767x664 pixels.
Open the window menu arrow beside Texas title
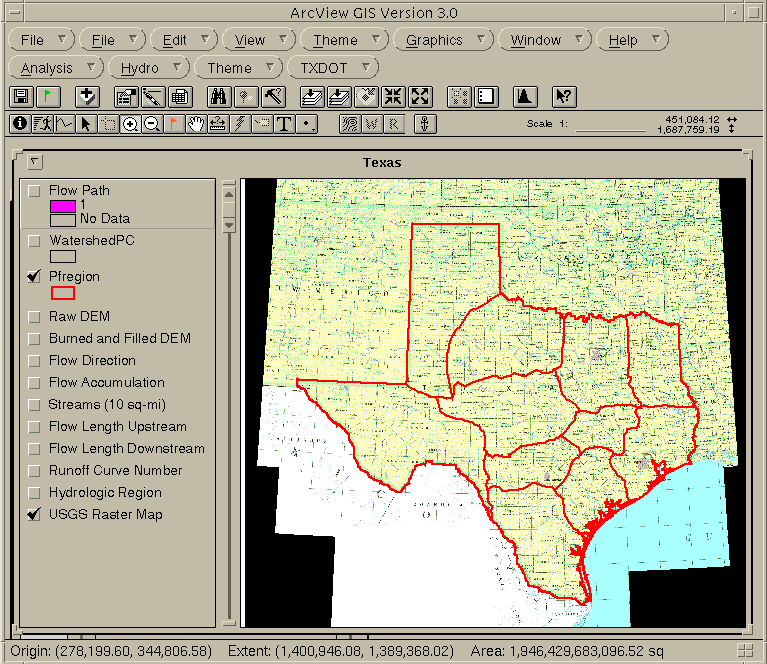click(33, 162)
